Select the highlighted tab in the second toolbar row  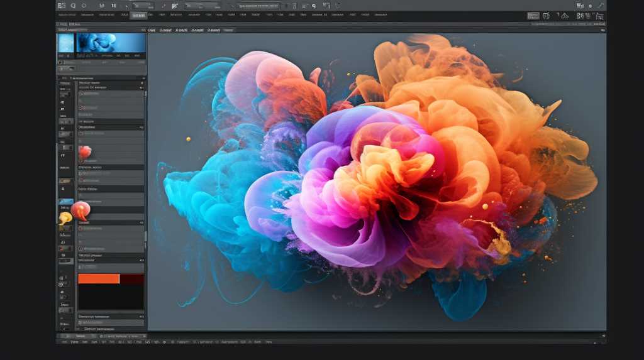click(138, 15)
